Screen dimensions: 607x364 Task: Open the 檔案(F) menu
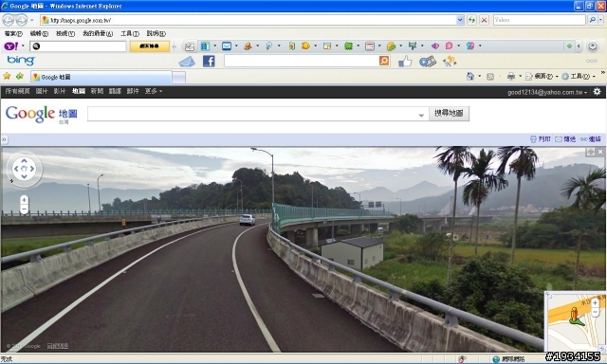(13, 34)
